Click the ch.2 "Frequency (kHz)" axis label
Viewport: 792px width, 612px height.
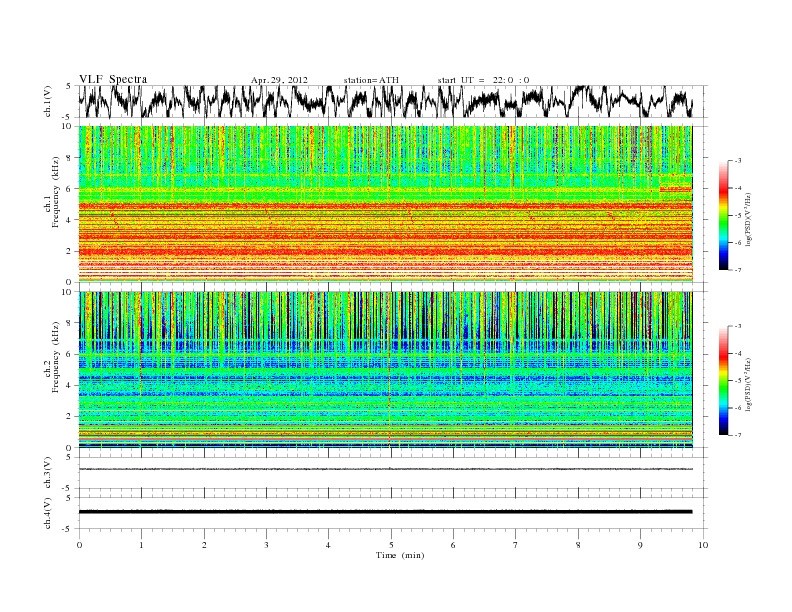pyautogui.click(x=55, y=356)
